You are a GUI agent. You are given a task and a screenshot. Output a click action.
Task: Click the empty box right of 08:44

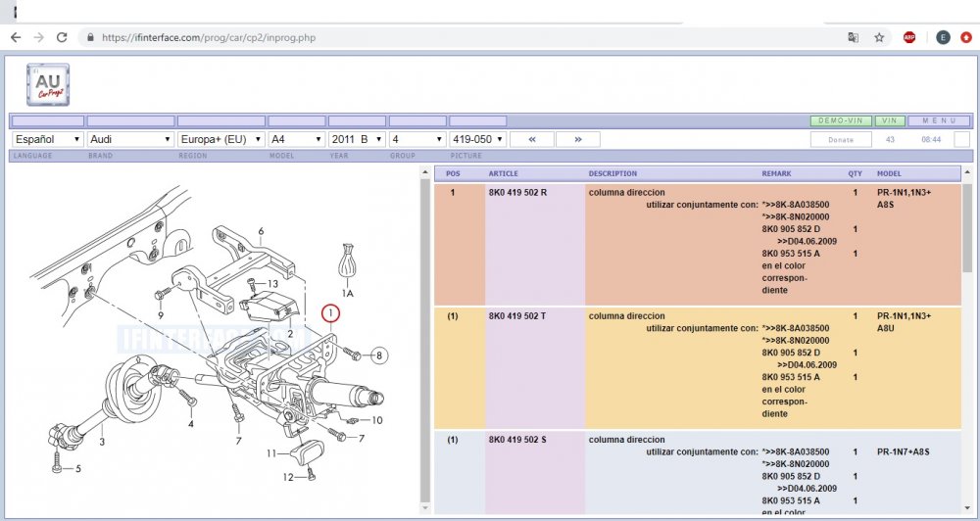click(x=962, y=139)
